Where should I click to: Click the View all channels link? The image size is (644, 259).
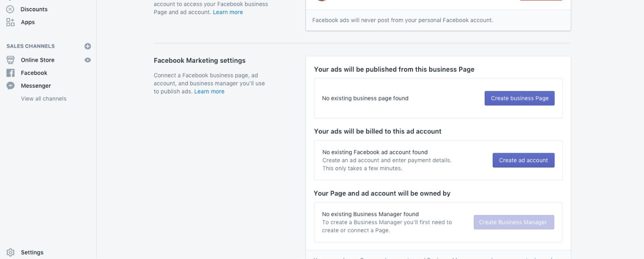pyautogui.click(x=43, y=99)
